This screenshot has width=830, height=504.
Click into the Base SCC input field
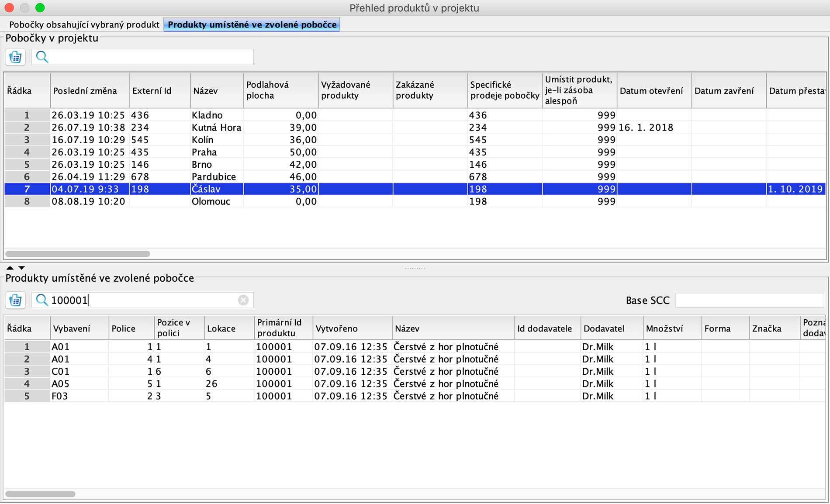pyautogui.click(x=749, y=300)
